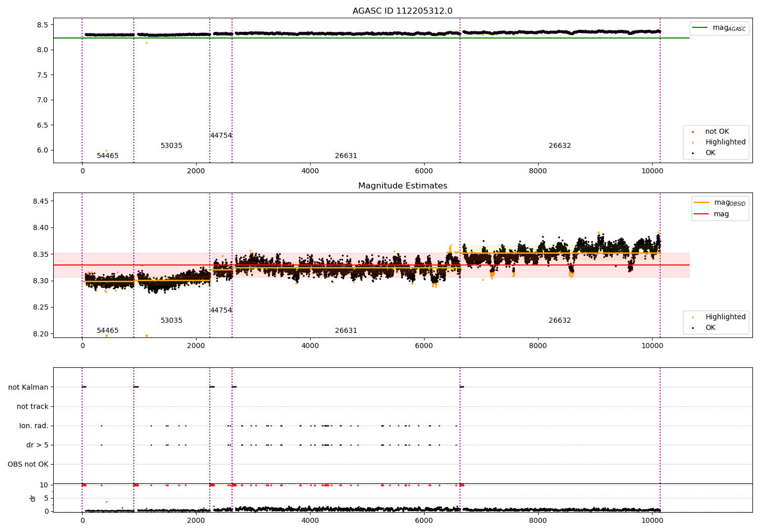Image resolution: width=760 pixels, height=532 pixels.
Task: Click obsid label 26632 in Magnitude Estimates plot
Action: point(560,321)
